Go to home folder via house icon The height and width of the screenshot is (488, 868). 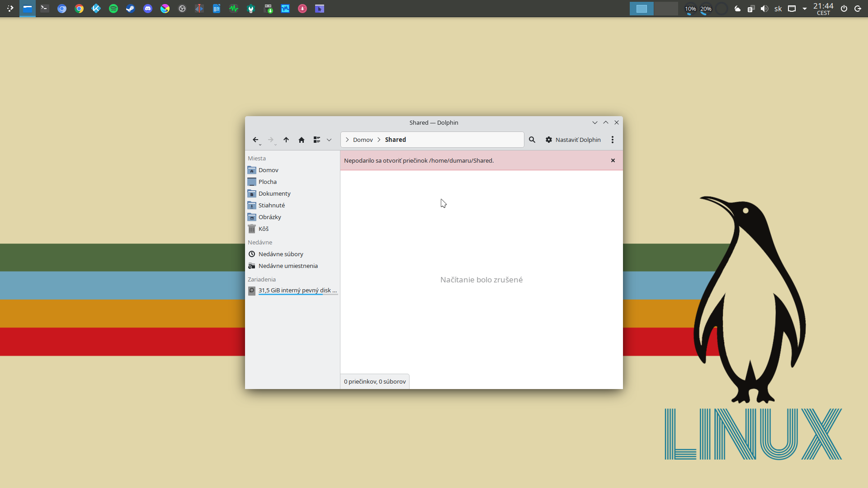pos(302,140)
